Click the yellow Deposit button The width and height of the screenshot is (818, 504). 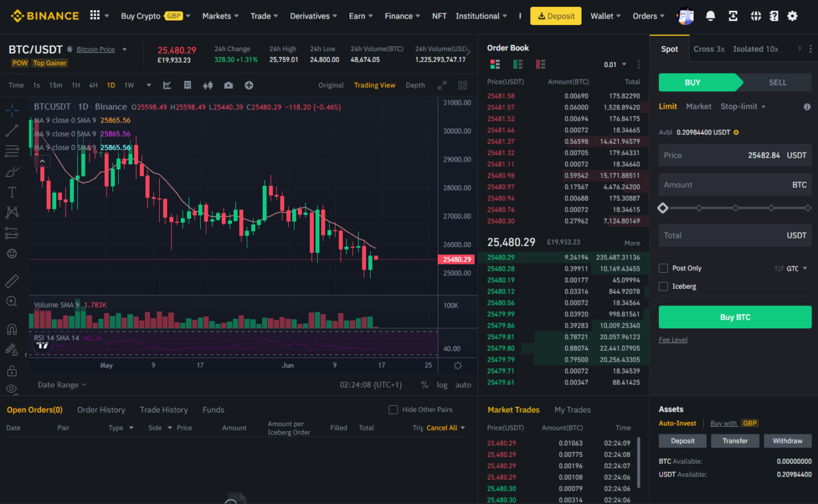point(556,16)
